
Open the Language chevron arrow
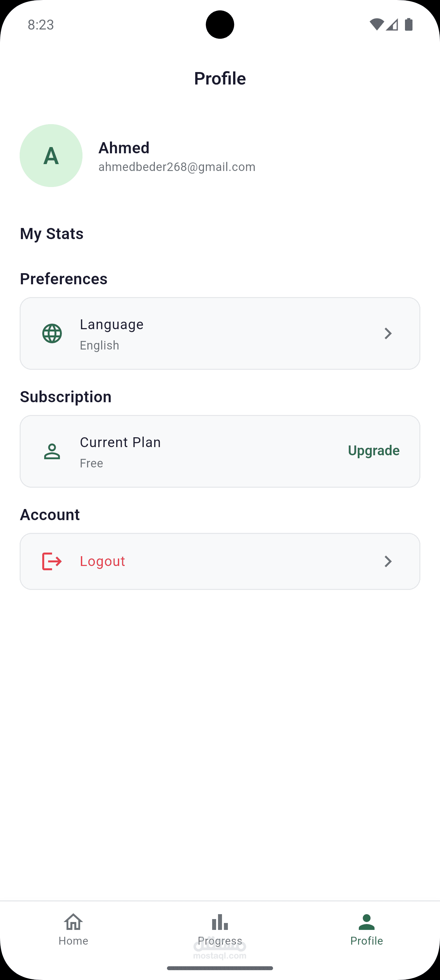(x=388, y=334)
